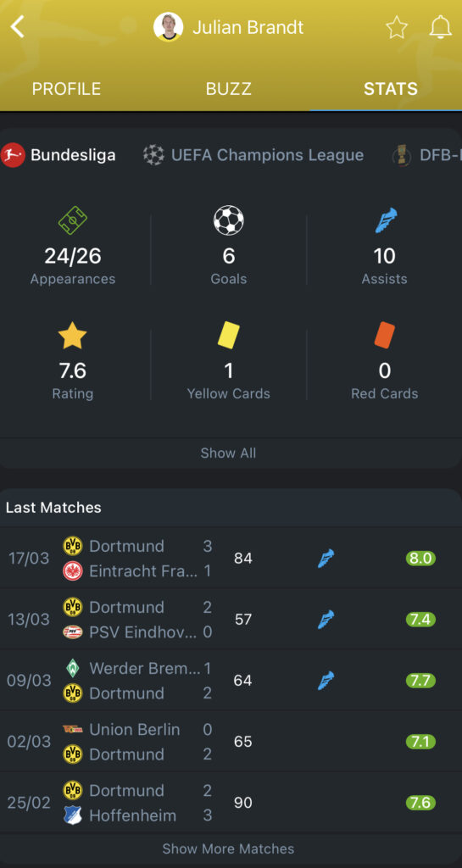Open the Dortmund vs PSV Eindhoven match
This screenshot has height=868, width=462.
[231, 619]
